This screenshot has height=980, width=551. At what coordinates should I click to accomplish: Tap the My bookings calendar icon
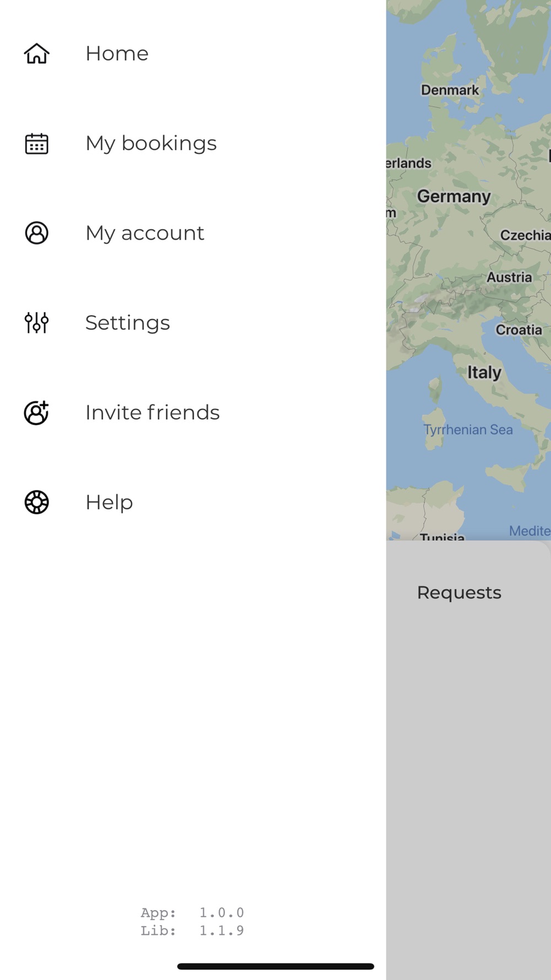click(37, 143)
